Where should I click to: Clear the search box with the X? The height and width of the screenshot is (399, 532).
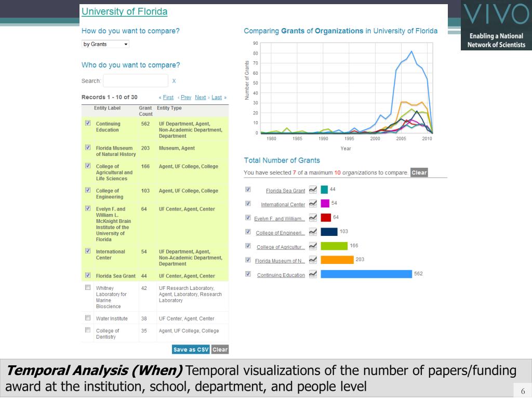click(x=174, y=81)
